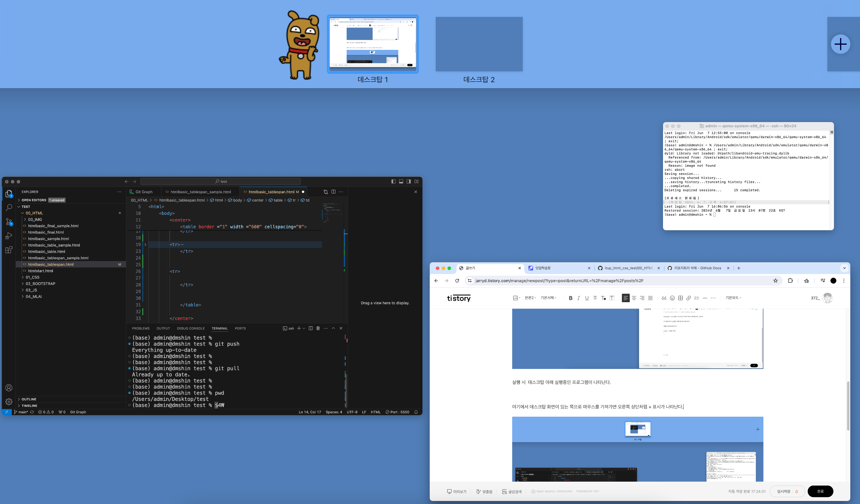Image resolution: width=860 pixels, height=504 pixels.
Task: Click the 완료 publish button
Action: click(x=820, y=491)
